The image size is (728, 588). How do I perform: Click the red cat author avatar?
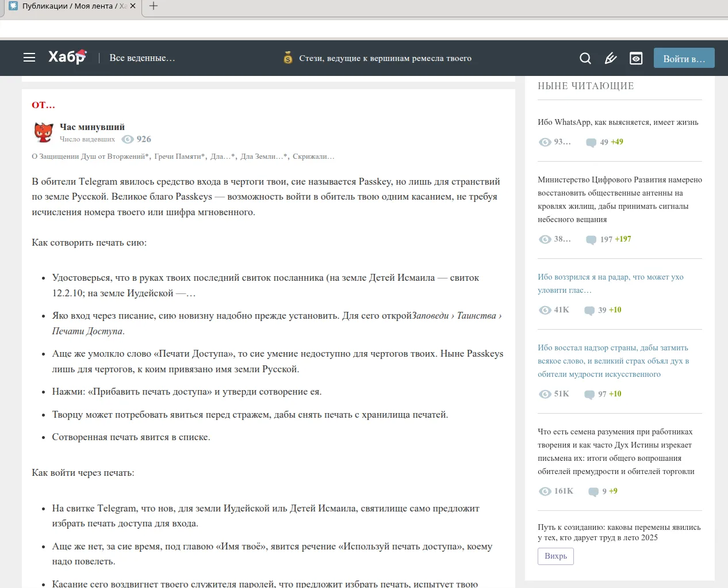44,132
